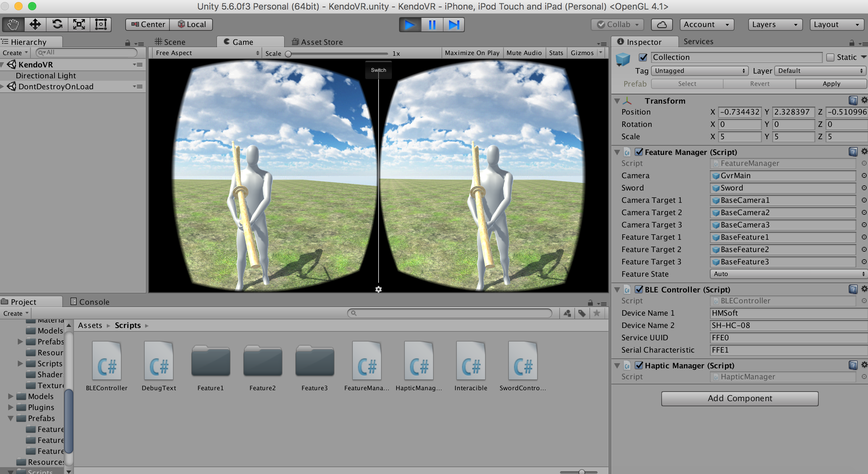Select the Rotate tool
Screen dimensions: 868x474
click(57, 25)
